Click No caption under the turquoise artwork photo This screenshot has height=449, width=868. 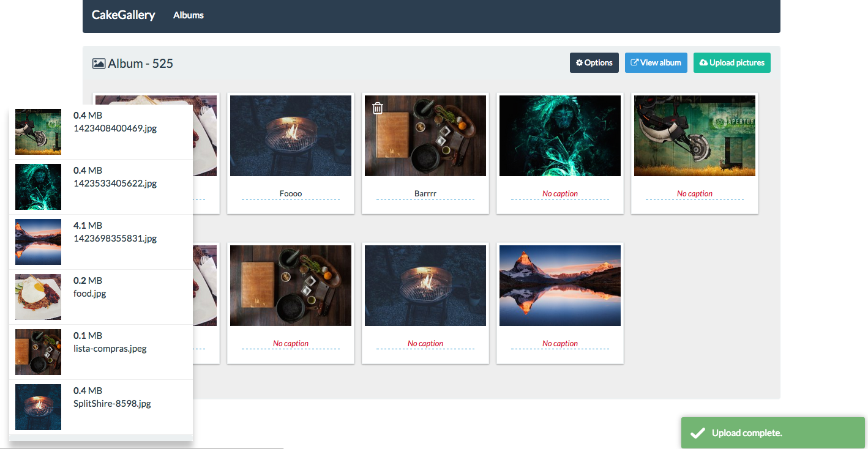click(559, 193)
